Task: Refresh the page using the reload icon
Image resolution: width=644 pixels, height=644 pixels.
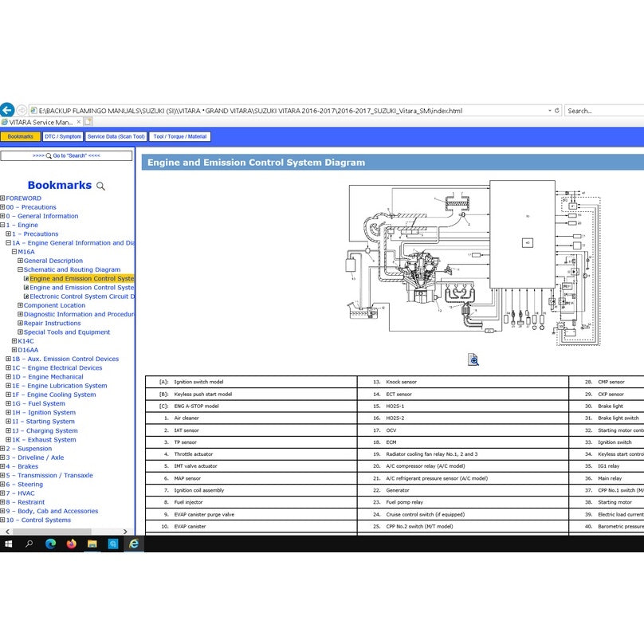Action: [556, 111]
